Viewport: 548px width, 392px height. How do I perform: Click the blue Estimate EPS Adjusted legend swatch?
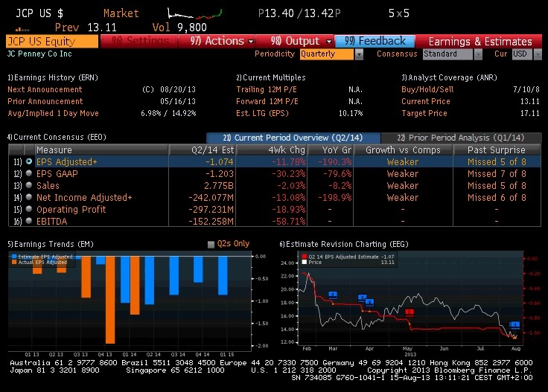[x=14, y=257]
